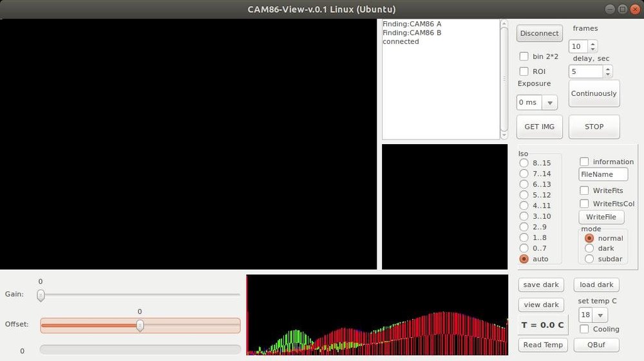Click 'Finding:CAM86 B' log line
Image resolution: width=644 pixels, height=361 pixels.
pyautogui.click(x=412, y=33)
